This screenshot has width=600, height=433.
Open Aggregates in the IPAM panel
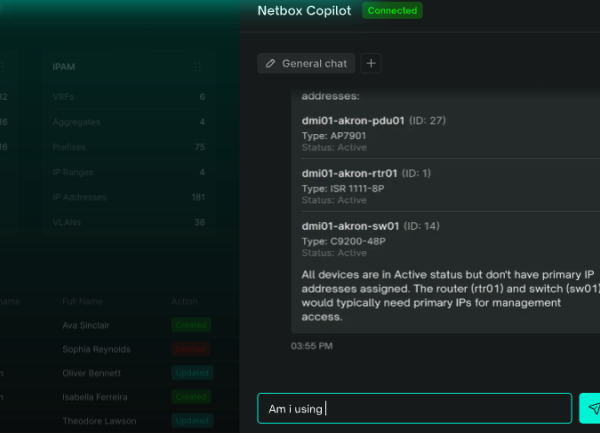129,122
